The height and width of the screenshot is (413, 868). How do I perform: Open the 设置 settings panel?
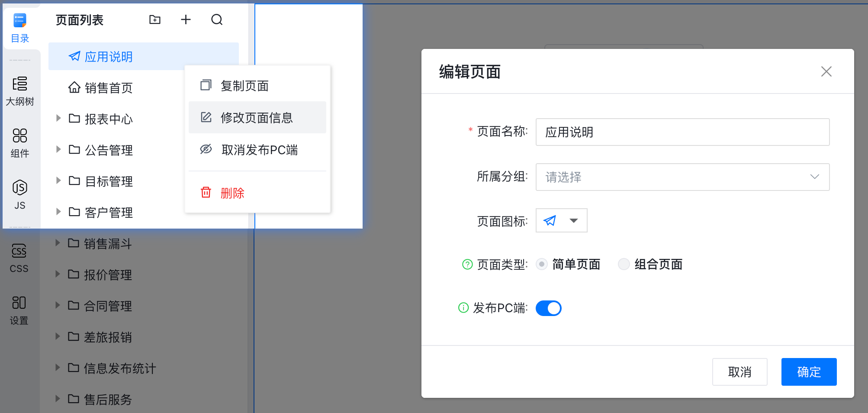tap(19, 310)
